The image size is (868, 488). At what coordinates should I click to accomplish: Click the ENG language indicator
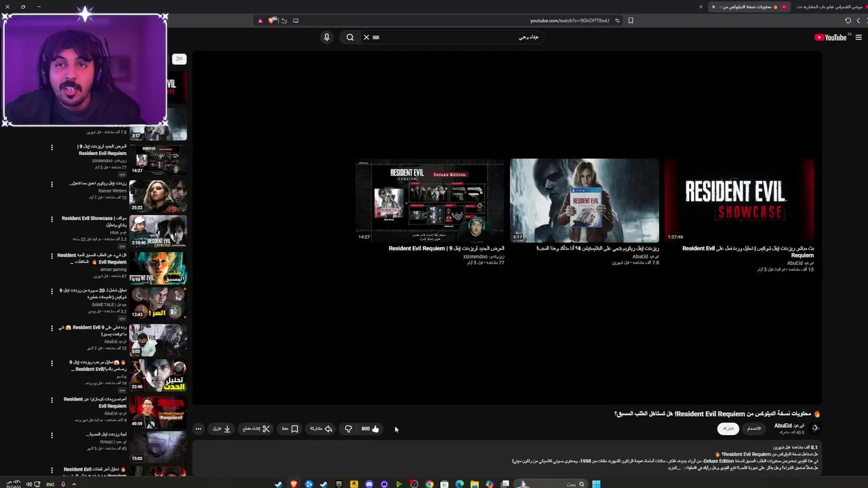click(x=50, y=485)
